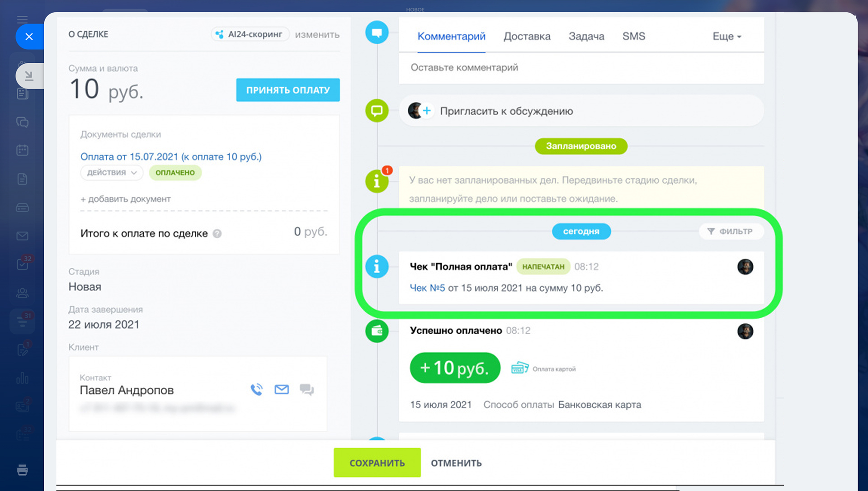Open user avatar on Чек entry

coord(745,267)
